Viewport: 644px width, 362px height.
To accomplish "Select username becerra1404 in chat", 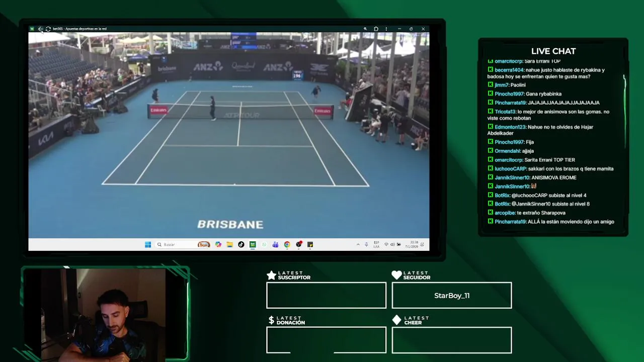I will click(509, 70).
